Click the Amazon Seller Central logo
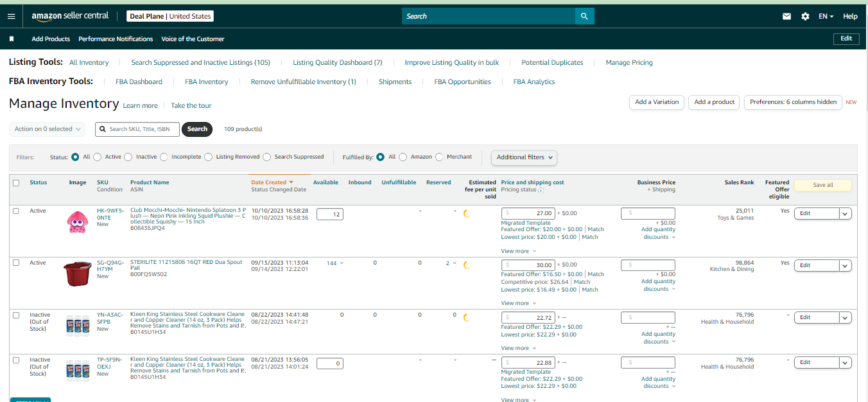 pos(70,16)
